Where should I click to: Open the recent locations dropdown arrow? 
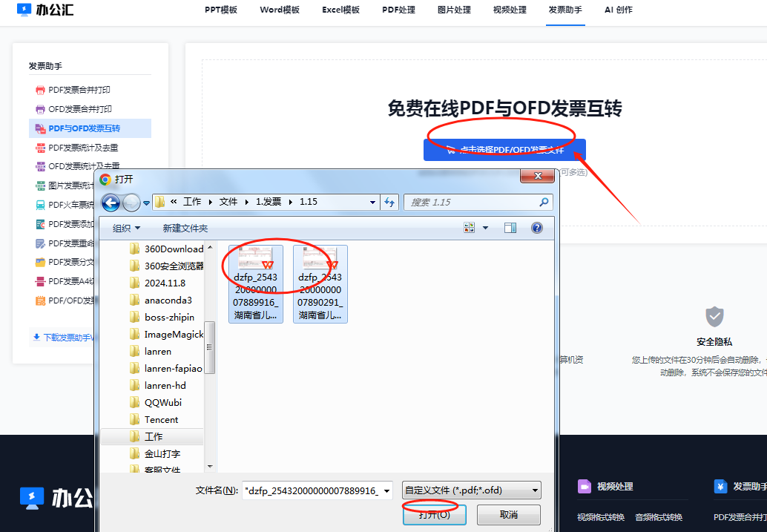pos(146,203)
